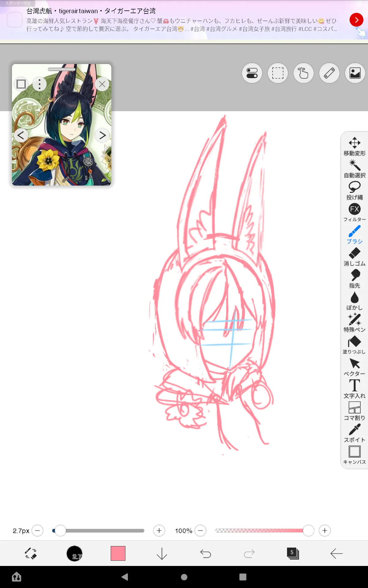Open the brush settings 2.7 circle

75,553
